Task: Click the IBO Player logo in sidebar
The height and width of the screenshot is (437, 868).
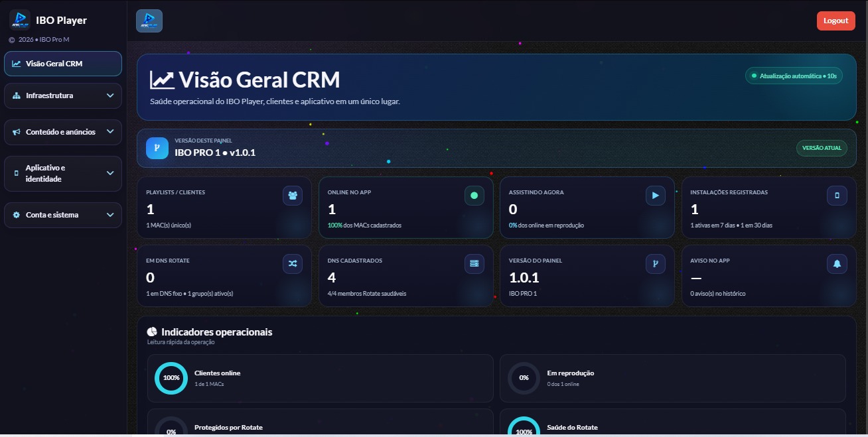Action: click(20, 20)
